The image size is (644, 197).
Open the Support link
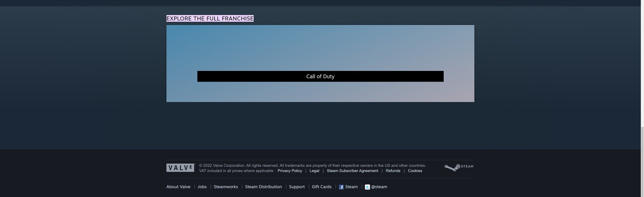pyautogui.click(x=297, y=187)
